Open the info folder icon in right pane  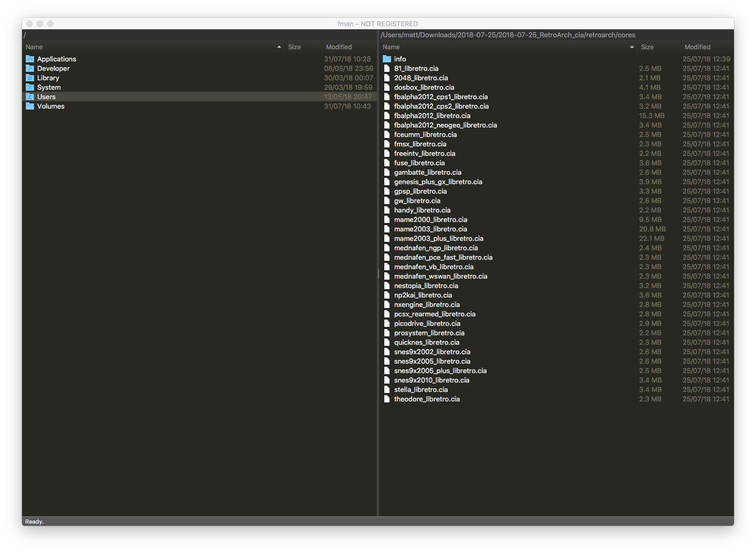(x=386, y=59)
